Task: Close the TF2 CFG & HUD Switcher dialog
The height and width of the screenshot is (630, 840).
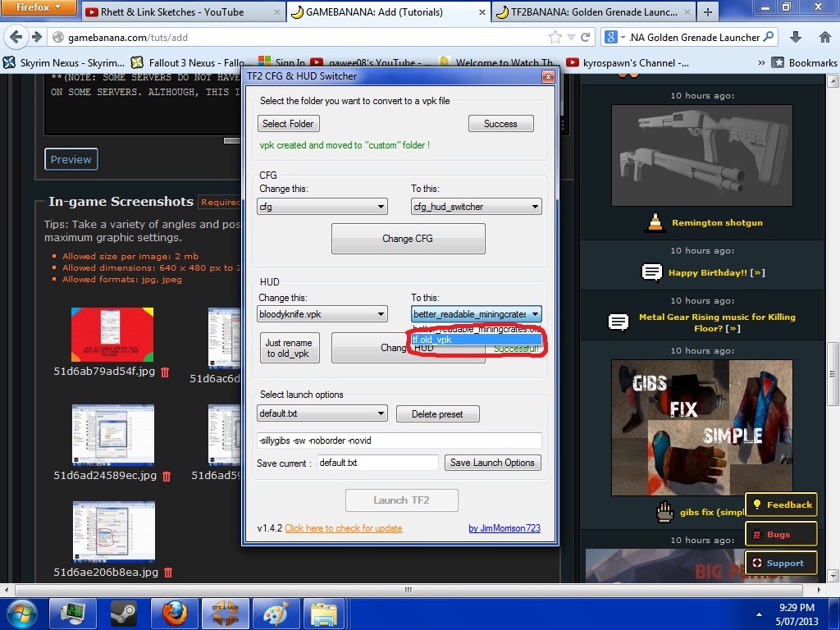Action: pos(548,76)
